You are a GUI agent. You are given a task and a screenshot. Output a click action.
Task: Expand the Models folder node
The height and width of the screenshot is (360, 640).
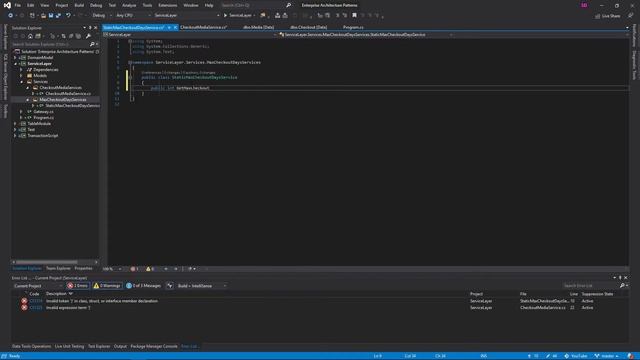pyautogui.click(x=21, y=76)
